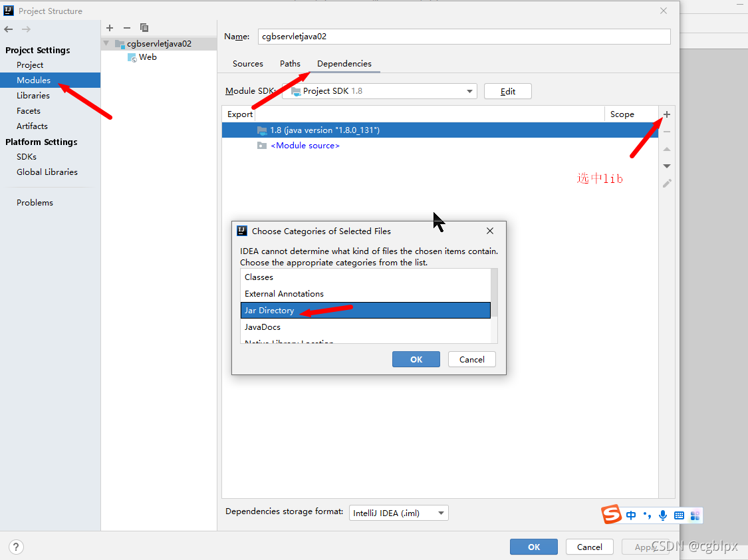
Task: Select Modules in Project Settings
Action: [50, 80]
